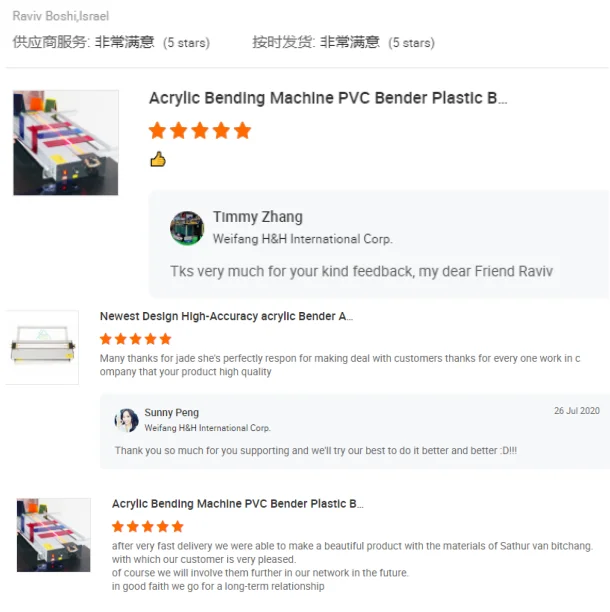Open the first Acrylic Bending Machine PVC Bender title
The width and height of the screenshot is (610, 612).
coord(328,98)
